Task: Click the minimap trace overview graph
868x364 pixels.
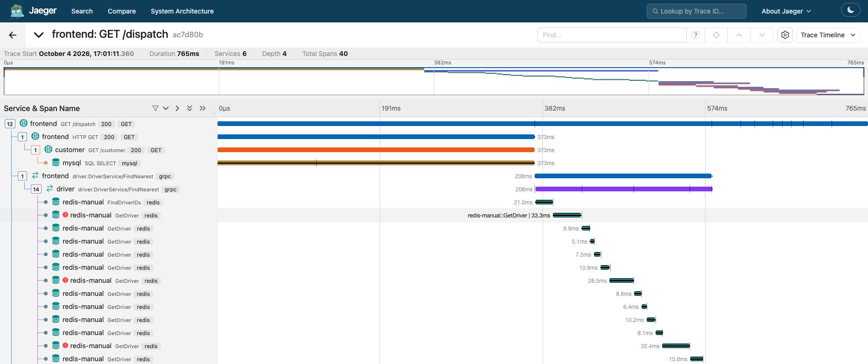Action: pos(434,81)
